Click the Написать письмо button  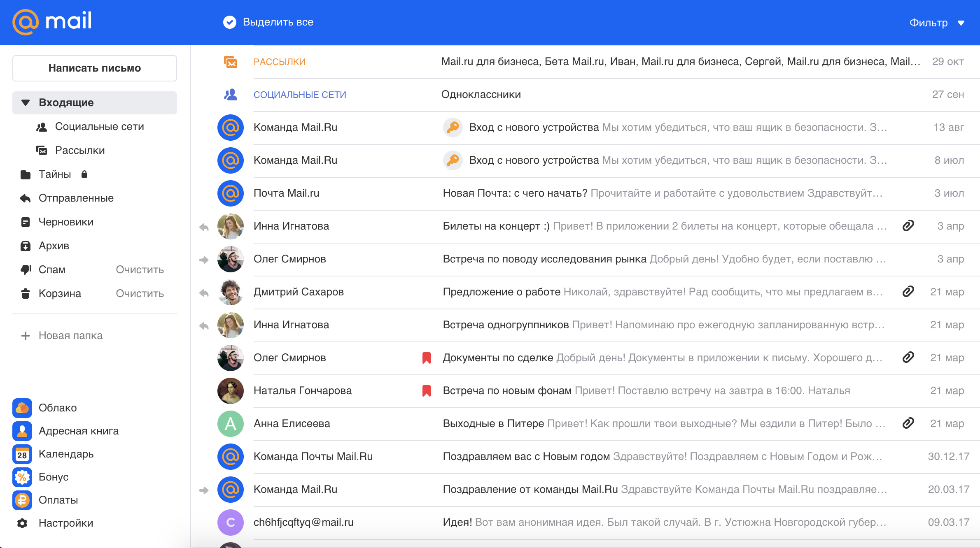pyautogui.click(x=95, y=68)
